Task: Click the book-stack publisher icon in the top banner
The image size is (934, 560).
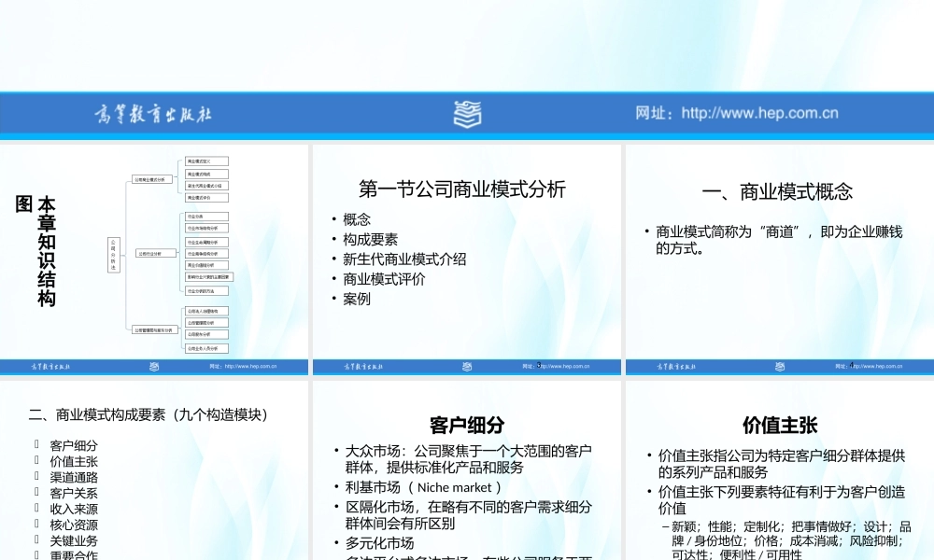Action: (467, 114)
